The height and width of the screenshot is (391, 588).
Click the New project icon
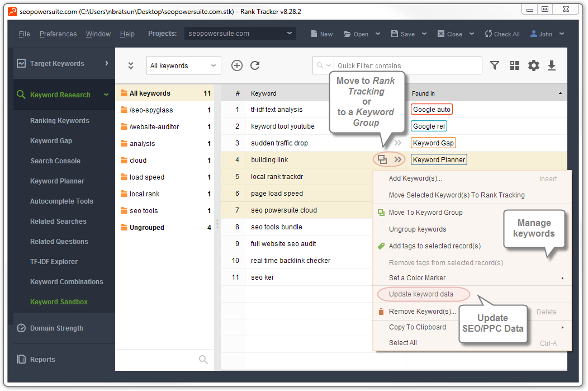pyautogui.click(x=322, y=34)
